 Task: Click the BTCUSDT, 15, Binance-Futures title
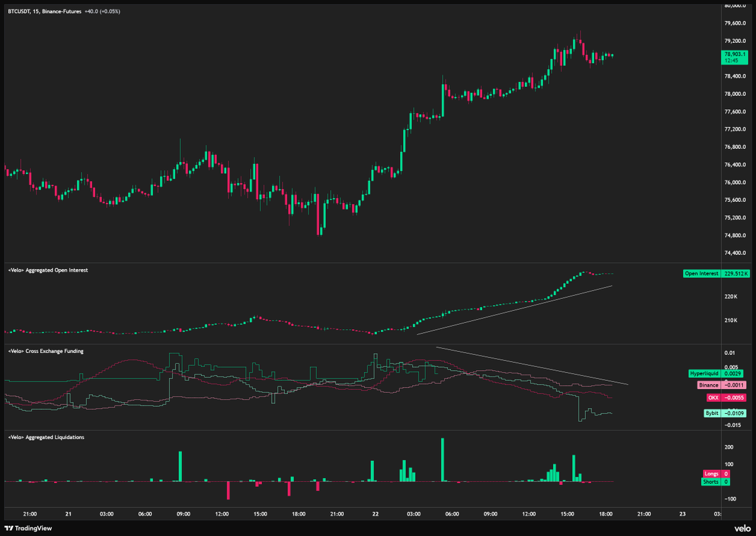pos(45,11)
